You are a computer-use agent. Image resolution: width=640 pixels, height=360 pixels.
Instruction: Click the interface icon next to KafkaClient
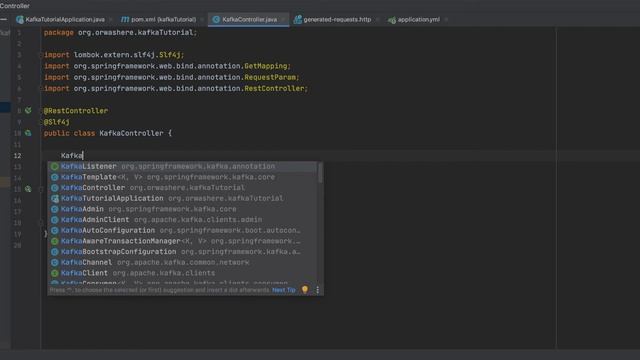click(55, 273)
